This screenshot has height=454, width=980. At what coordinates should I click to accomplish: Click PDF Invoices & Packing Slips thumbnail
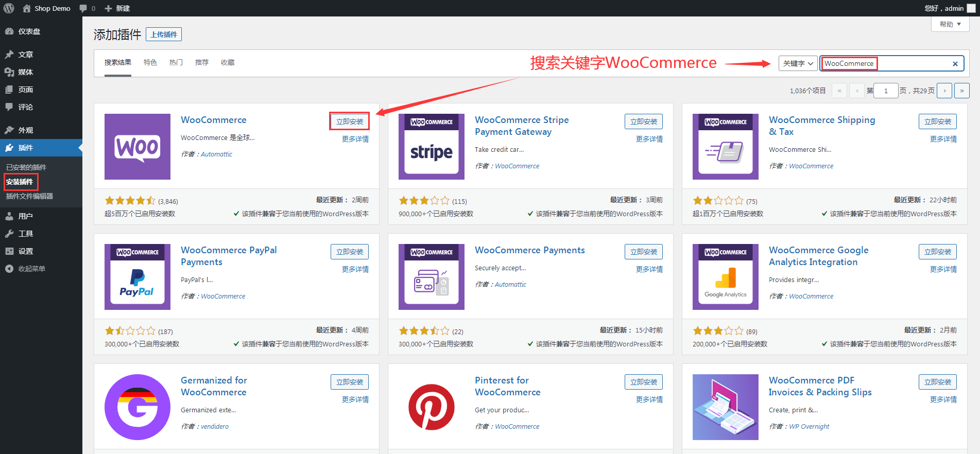pos(726,407)
